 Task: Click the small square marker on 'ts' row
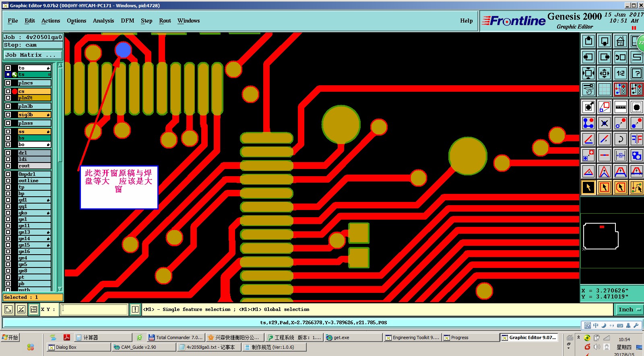tap(49, 74)
